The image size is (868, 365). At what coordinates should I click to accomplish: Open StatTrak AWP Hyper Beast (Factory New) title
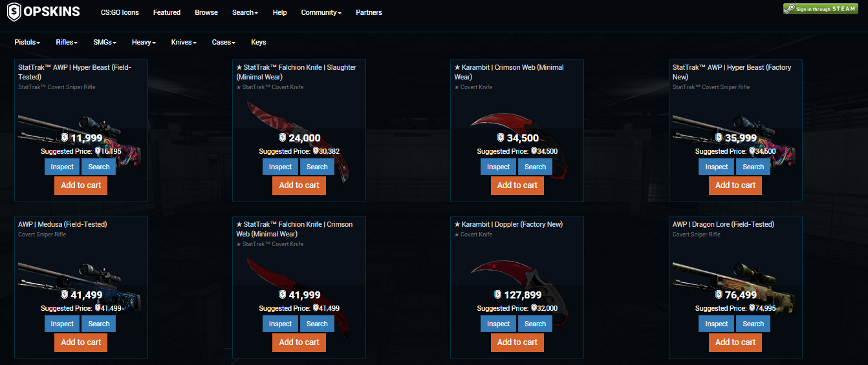[732, 72]
